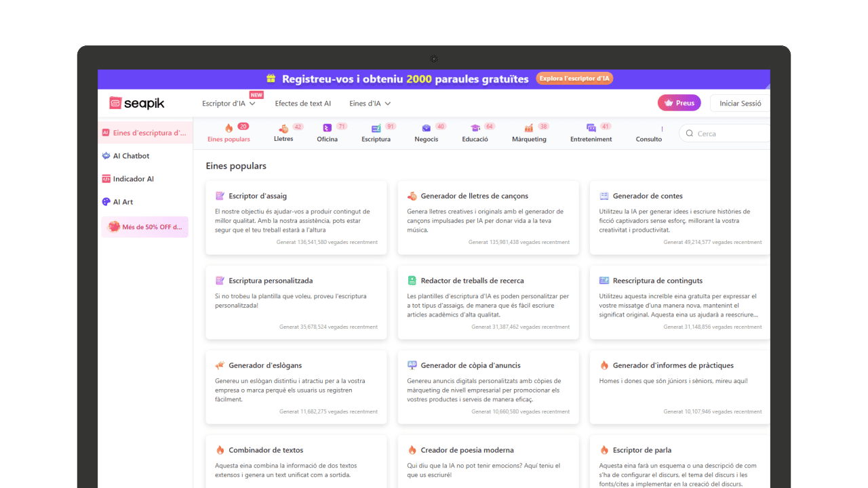Open the Més de 50% OFF promotion
The image size is (868, 488).
tap(144, 226)
